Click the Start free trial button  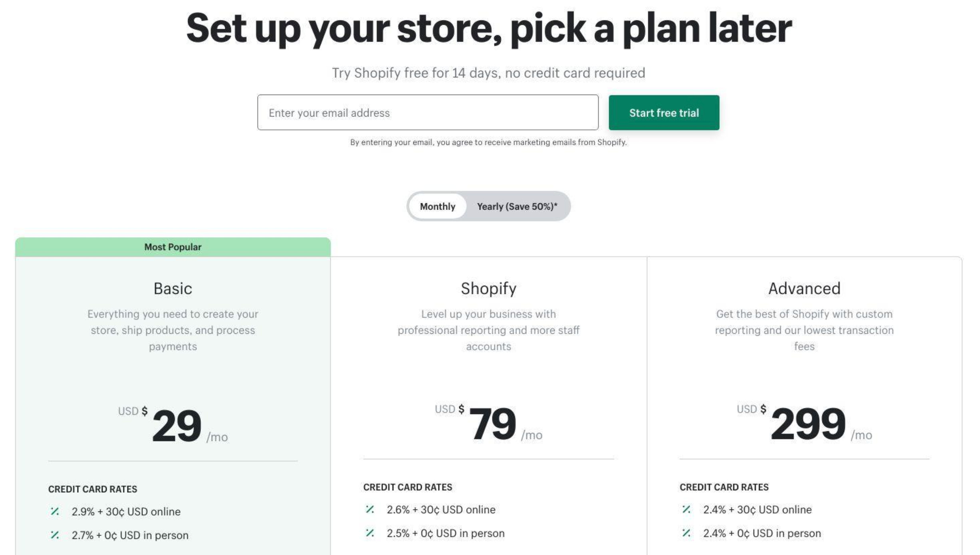(664, 113)
